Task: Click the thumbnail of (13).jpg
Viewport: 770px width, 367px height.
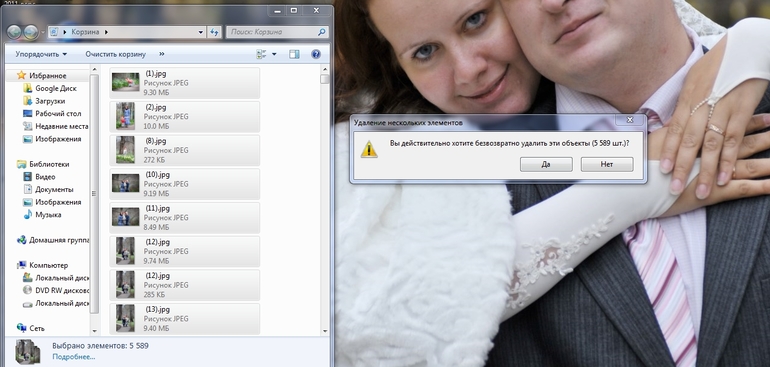Action: click(x=126, y=318)
